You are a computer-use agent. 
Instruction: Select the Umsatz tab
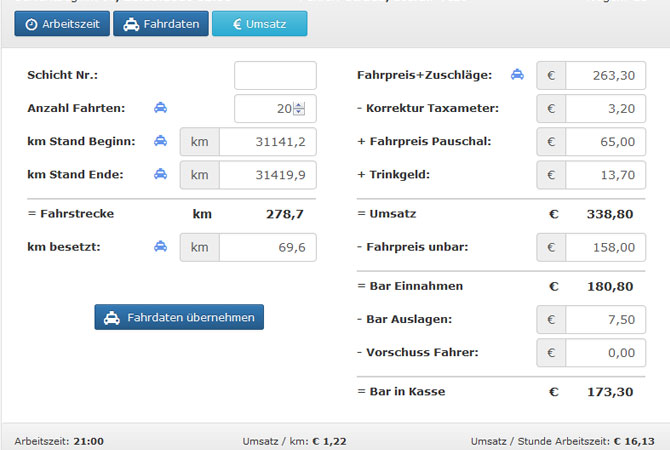point(259,24)
